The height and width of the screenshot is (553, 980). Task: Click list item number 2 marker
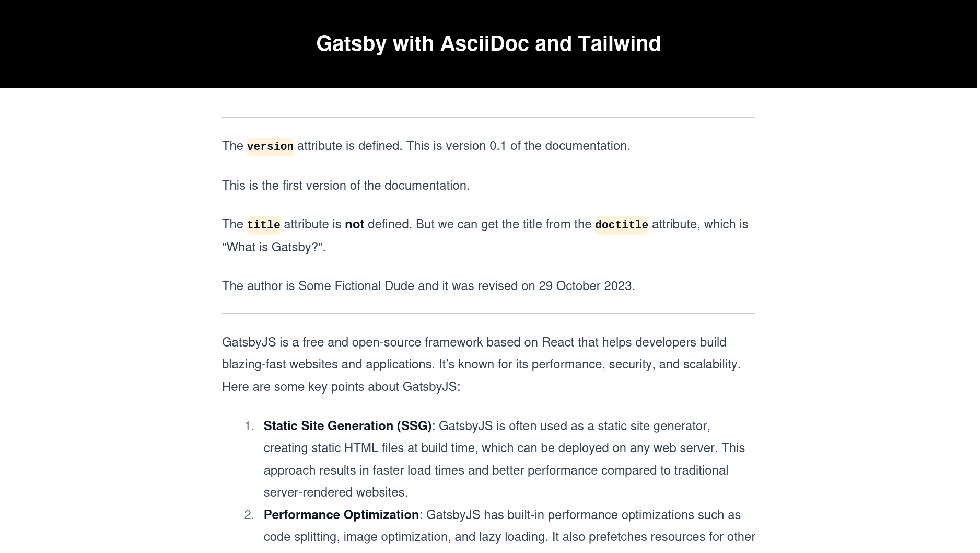coord(249,515)
